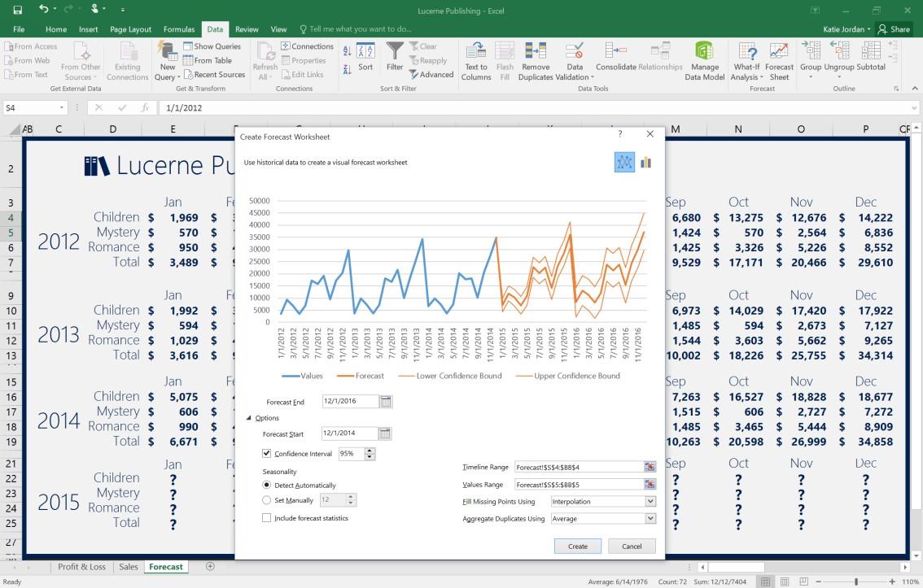This screenshot has height=588, width=923.
Task: Click Recent Sources
Action: point(214,75)
